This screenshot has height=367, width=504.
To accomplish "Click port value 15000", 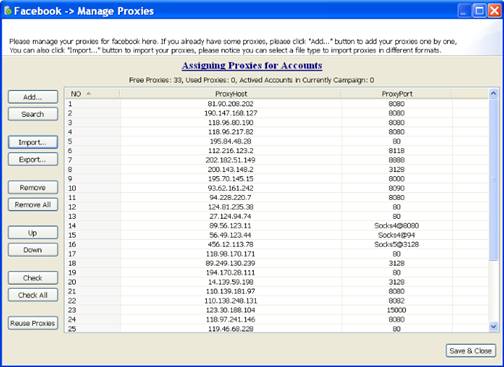I will click(396, 310).
